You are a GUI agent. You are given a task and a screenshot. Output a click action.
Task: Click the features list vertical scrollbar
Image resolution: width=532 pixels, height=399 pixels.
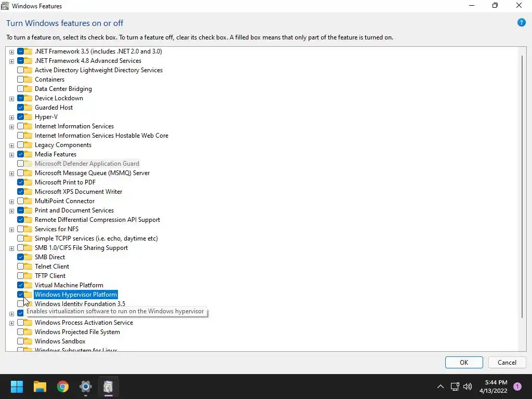(x=522, y=186)
